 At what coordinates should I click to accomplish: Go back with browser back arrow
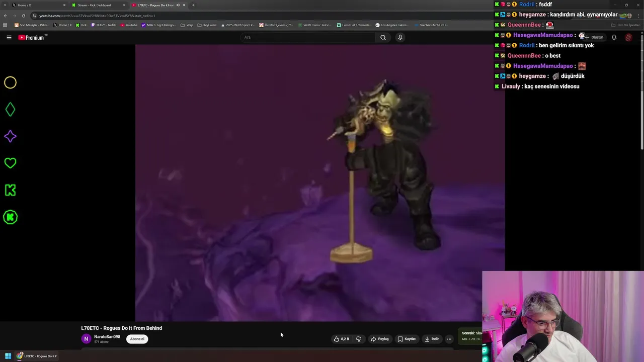click(6, 16)
